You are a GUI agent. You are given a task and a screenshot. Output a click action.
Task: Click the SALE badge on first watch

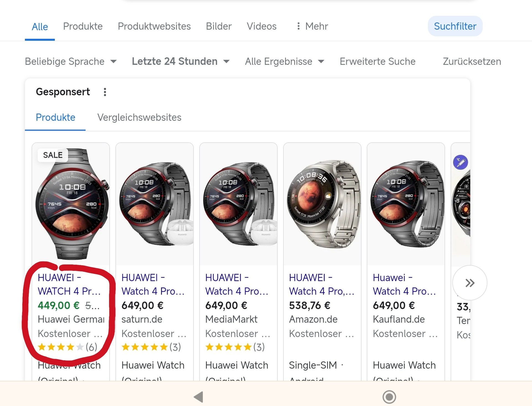pos(53,155)
